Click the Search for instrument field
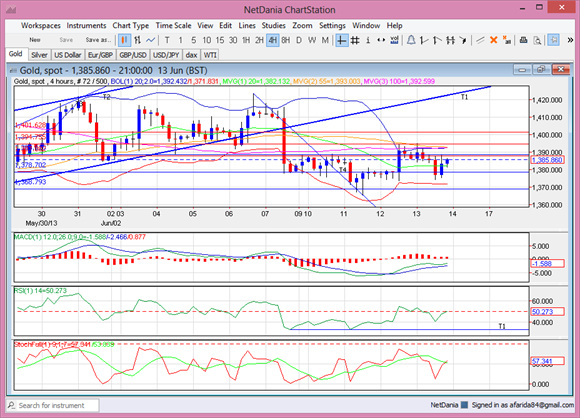Viewport: 580px width, 418px height. [x=53, y=405]
